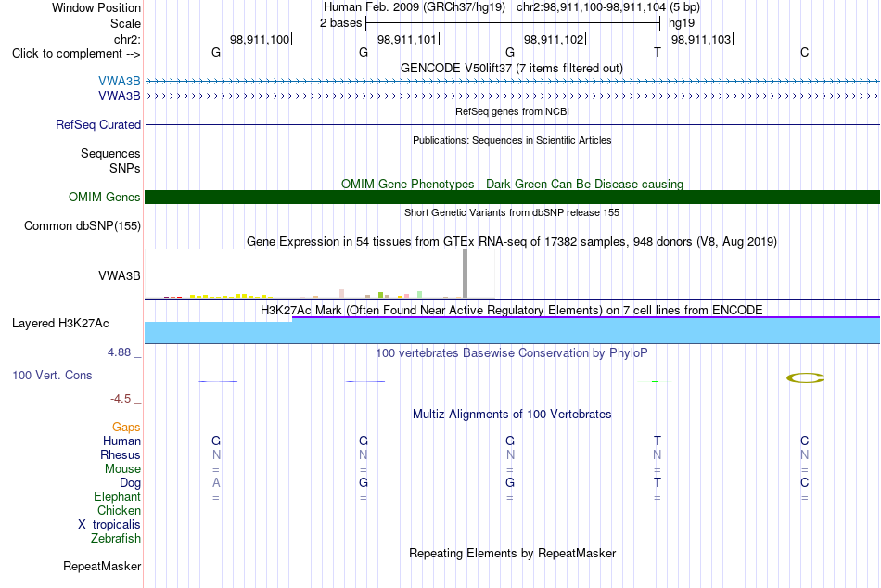This screenshot has width=881, height=588.
Task: Click the 'OMIM Gene Phenotypes' green title
Action: (512, 184)
